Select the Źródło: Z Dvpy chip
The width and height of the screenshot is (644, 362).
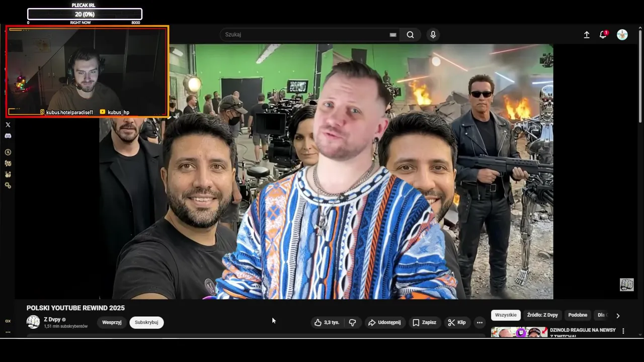point(542,315)
